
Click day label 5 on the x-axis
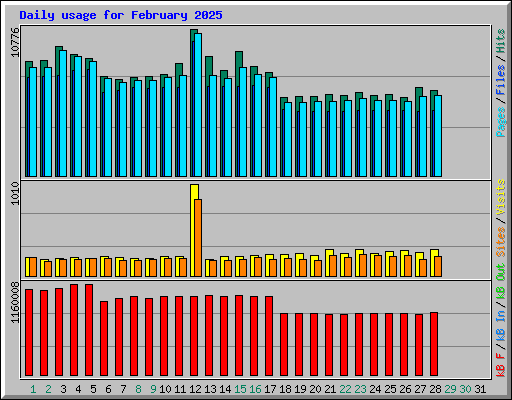point(93,389)
